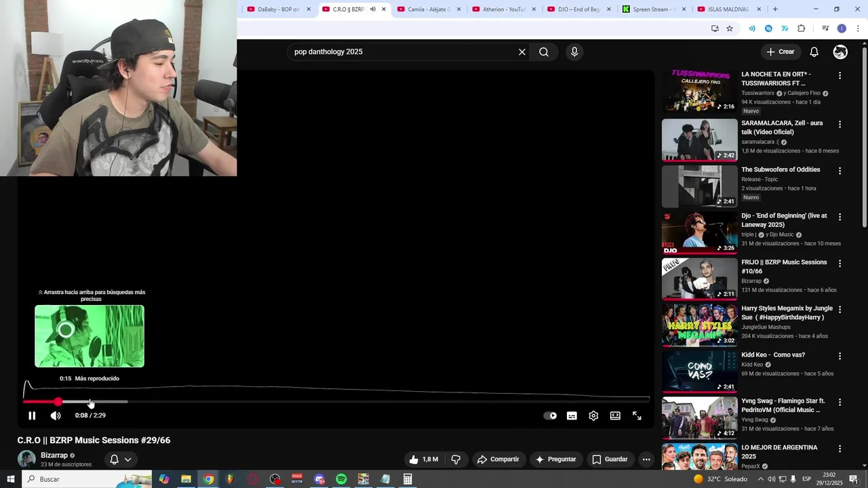The height and width of the screenshot is (488, 868).
Task: Open the Chrome three-dot menu
Action: click(858, 28)
